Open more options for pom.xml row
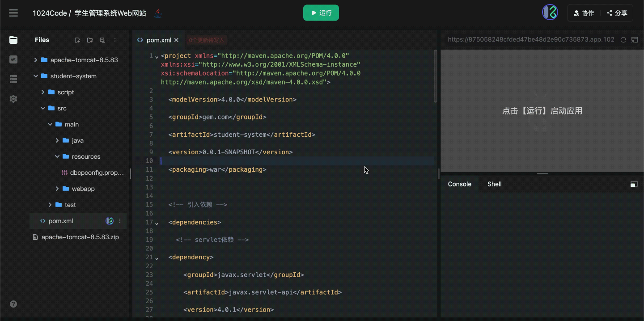This screenshot has width=644, height=321. (x=120, y=221)
